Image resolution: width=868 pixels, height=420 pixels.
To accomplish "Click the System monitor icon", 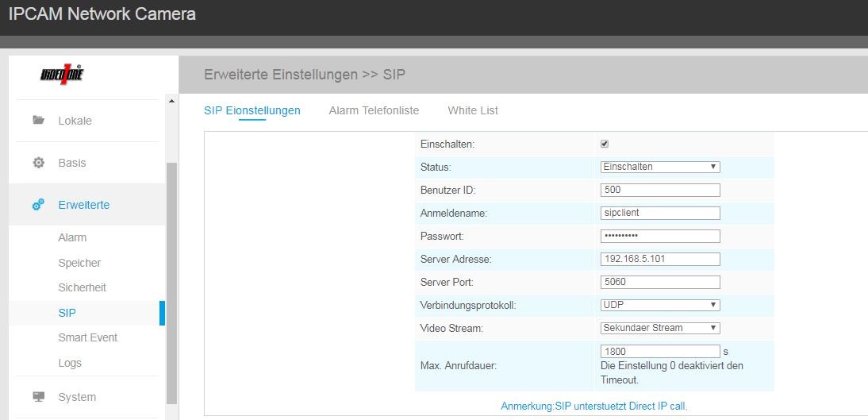I will click(38, 397).
